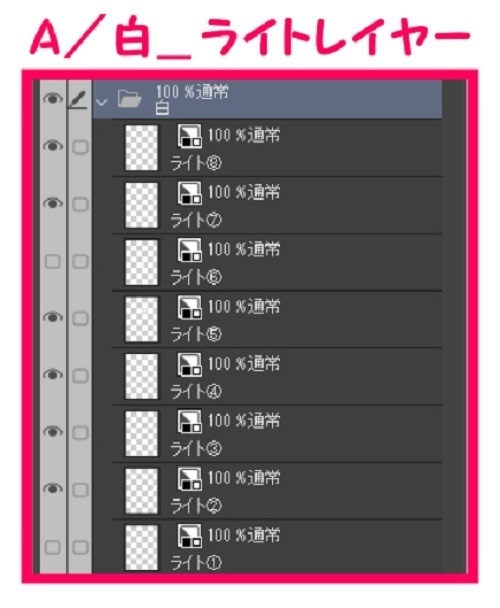Image resolution: width=500 pixels, height=608 pixels.
Task: Show the hidden ライト① layer
Action: coord(53,547)
